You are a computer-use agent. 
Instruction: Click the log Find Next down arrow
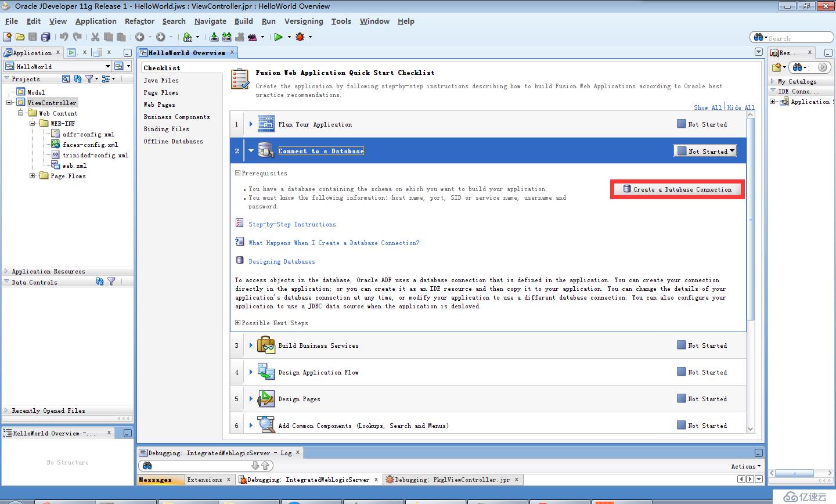pos(255,466)
